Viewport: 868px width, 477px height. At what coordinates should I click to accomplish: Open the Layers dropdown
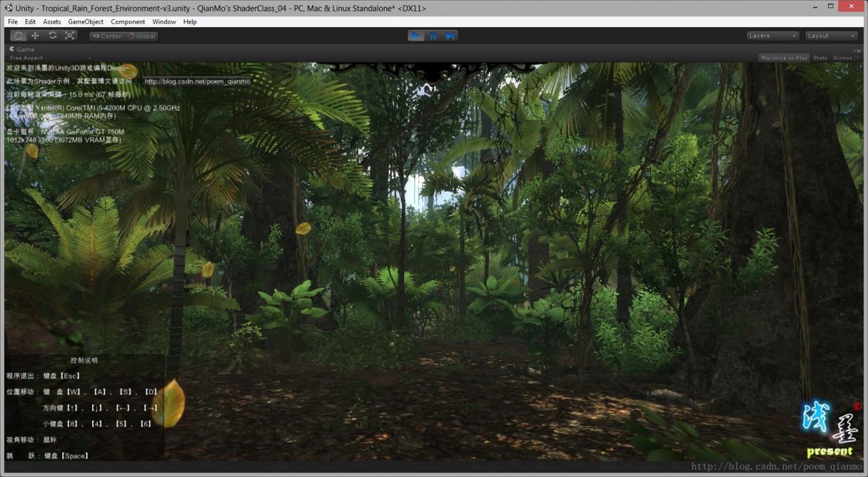point(773,36)
